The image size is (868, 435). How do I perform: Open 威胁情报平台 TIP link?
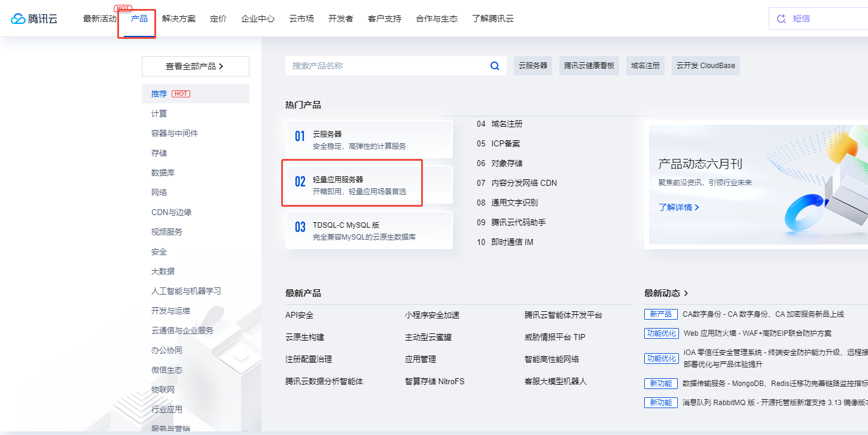(555, 337)
